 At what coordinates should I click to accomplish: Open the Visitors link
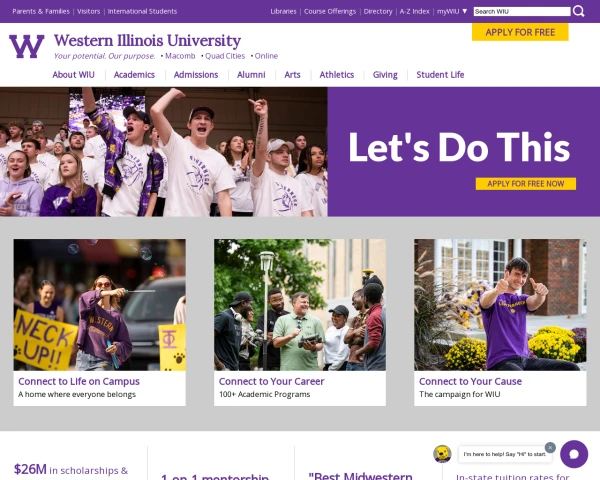88,11
